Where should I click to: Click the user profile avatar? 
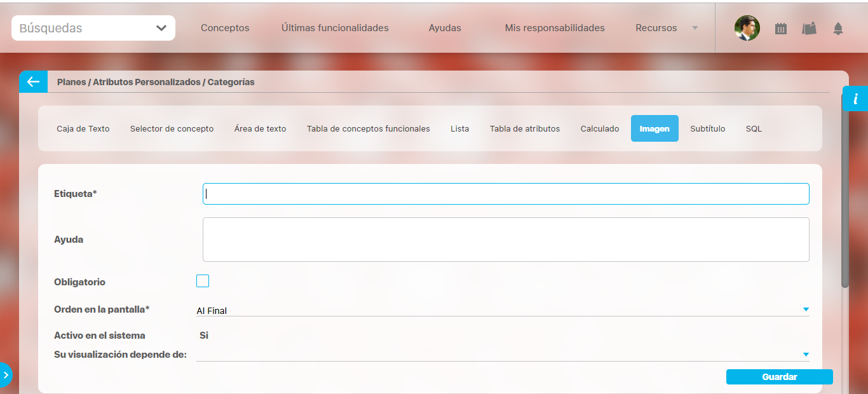click(747, 28)
